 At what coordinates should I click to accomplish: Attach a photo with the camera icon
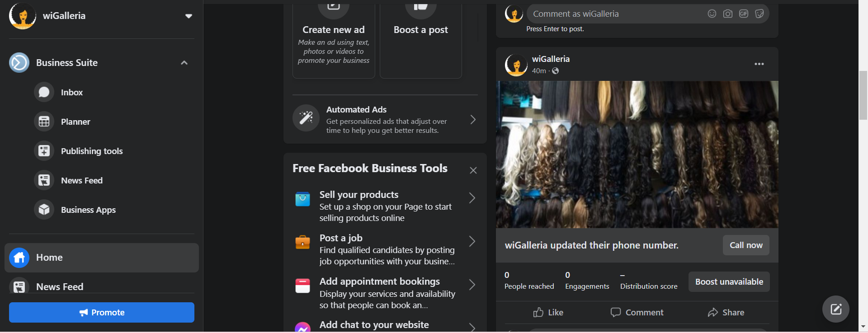pyautogui.click(x=728, y=14)
